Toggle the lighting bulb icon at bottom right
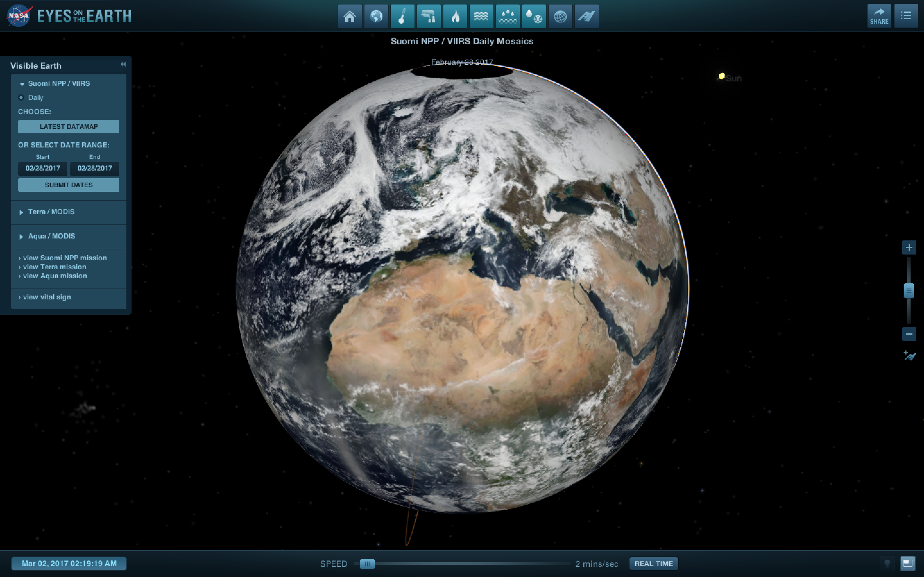This screenshot has width=924, height=577. tap(887, 563)
